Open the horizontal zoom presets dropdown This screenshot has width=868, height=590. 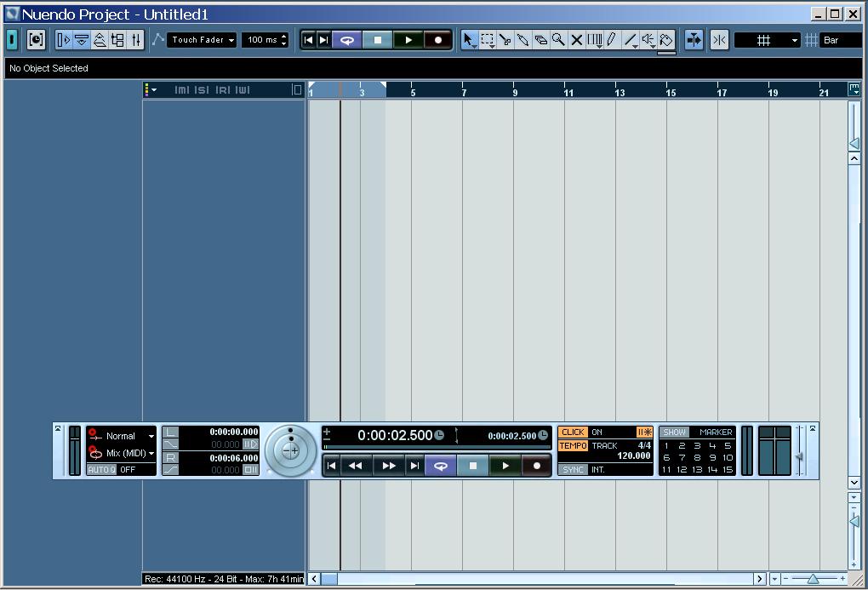[x=774, y=579]
